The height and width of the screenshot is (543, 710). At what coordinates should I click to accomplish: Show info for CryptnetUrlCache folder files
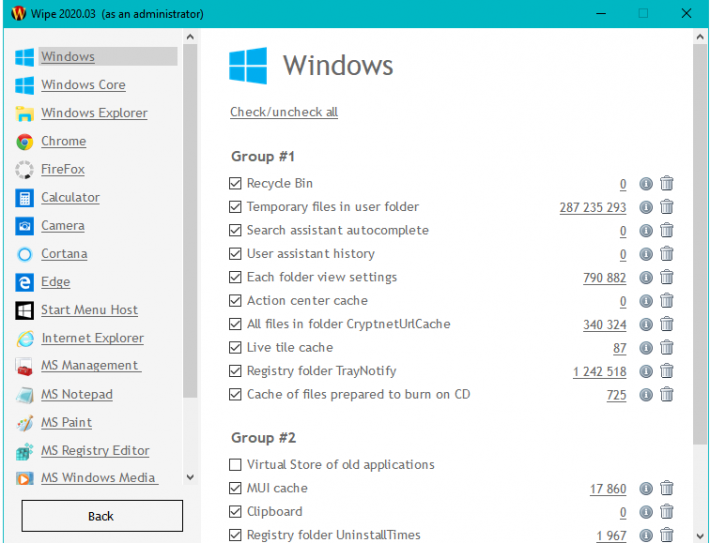[646, 325]
